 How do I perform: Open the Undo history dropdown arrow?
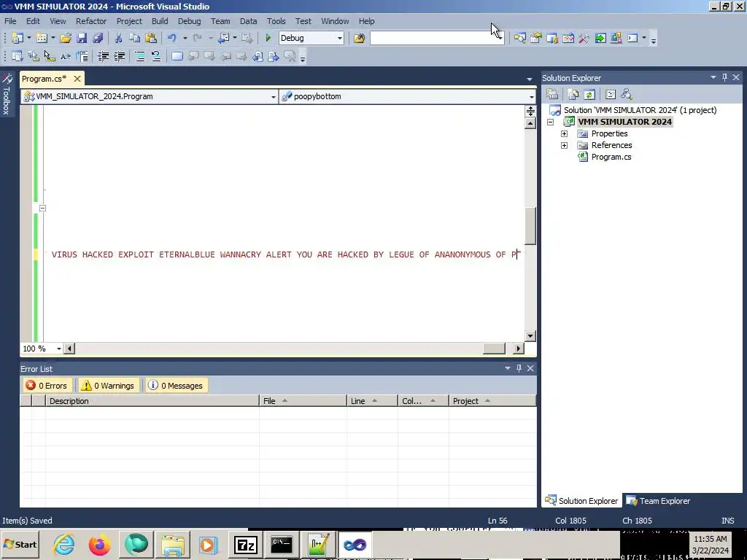[185, 38]
